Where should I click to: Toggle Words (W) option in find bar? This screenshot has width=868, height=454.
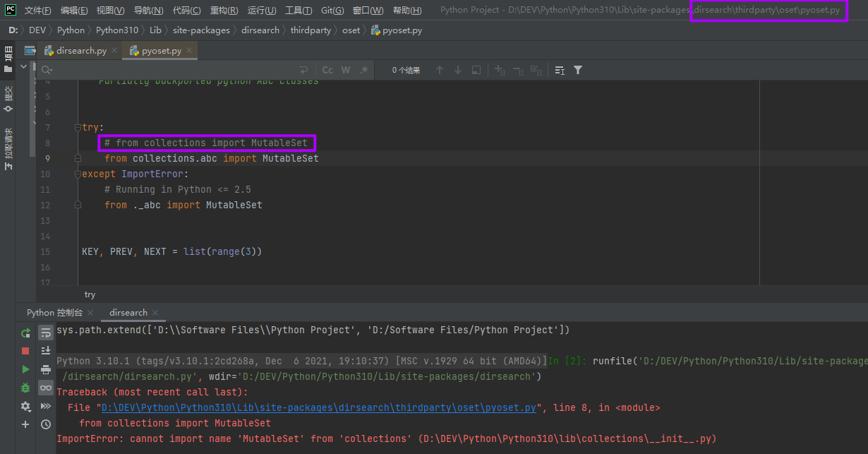346,70
